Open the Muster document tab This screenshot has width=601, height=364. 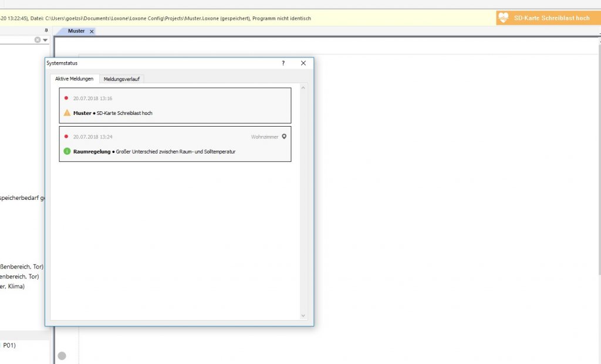(76, 31)
